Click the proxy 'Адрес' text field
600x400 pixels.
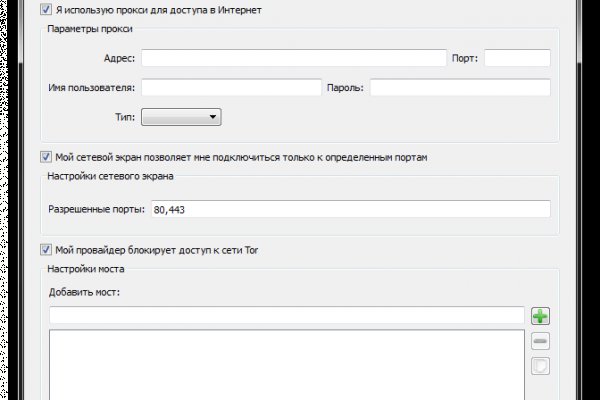293,58
